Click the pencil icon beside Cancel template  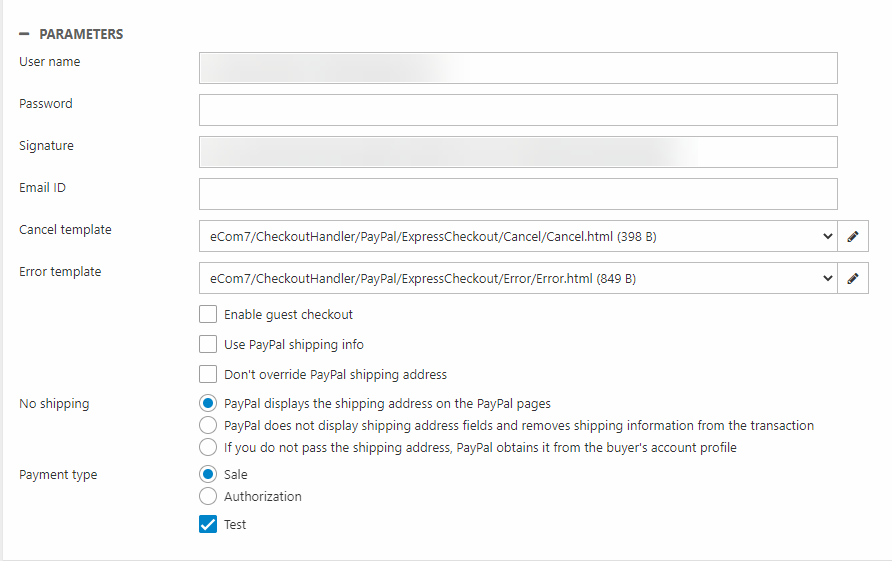tap(853, 237)
